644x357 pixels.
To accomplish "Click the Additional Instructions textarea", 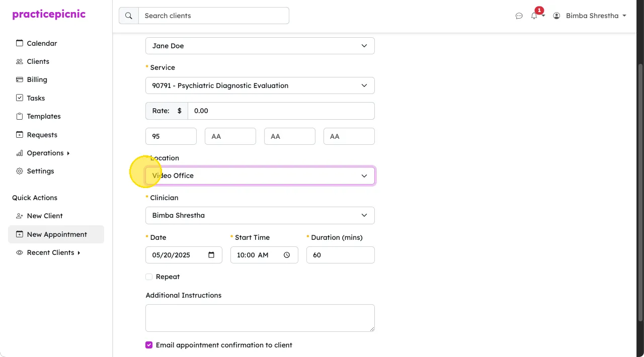I will pyautogui.click(x=260, y=318).
